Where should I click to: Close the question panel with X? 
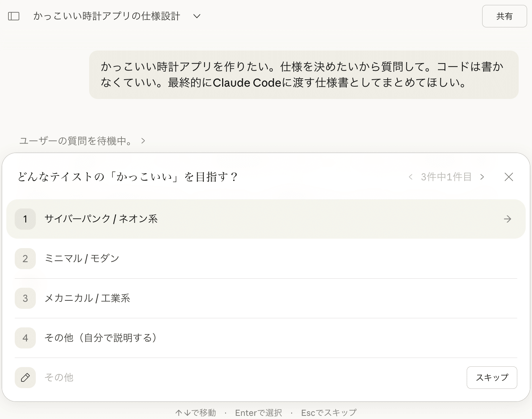point(508,177)
